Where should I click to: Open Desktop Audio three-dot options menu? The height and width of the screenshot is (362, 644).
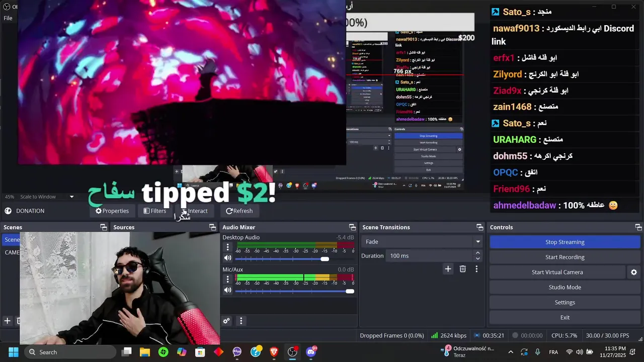pyautogui.click(x=227, y=247)
